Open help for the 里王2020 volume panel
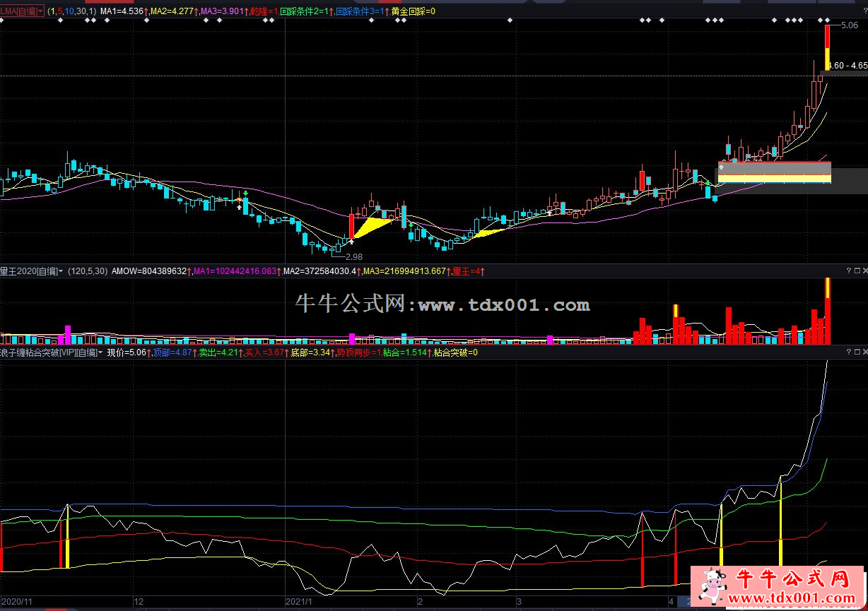The height and width of the screenshot is (611, 868). click(x=848, y=271)
